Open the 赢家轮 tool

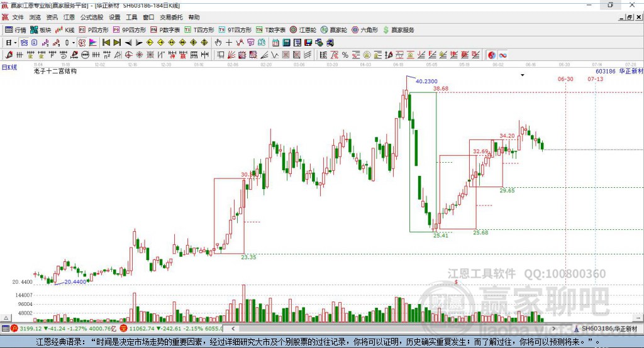334,30
